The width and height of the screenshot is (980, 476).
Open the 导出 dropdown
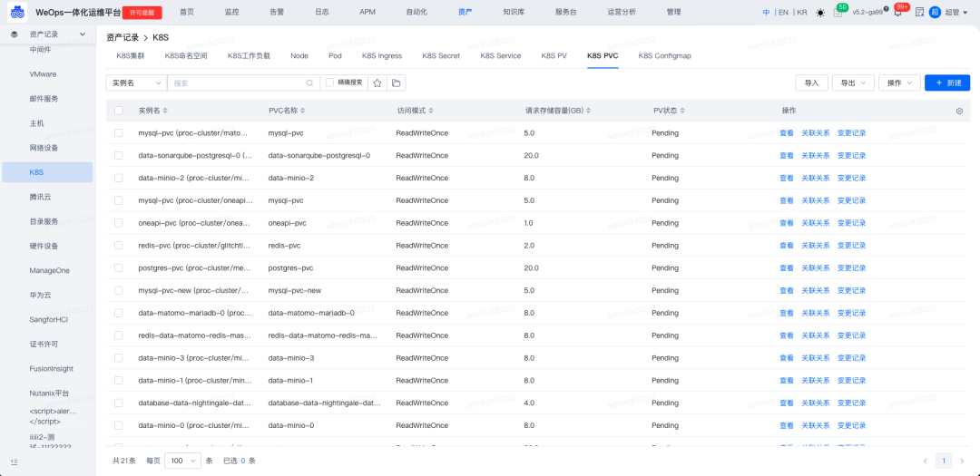(853, 83)
